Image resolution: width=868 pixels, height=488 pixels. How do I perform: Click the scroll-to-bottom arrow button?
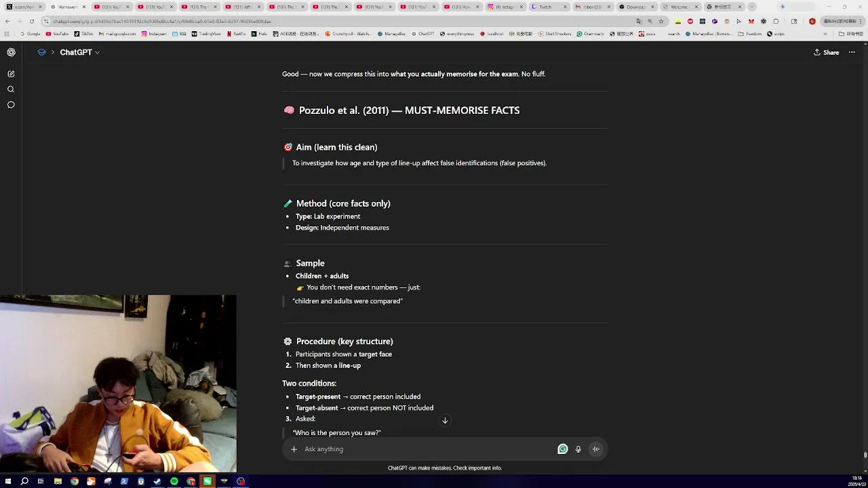point(445,421)
